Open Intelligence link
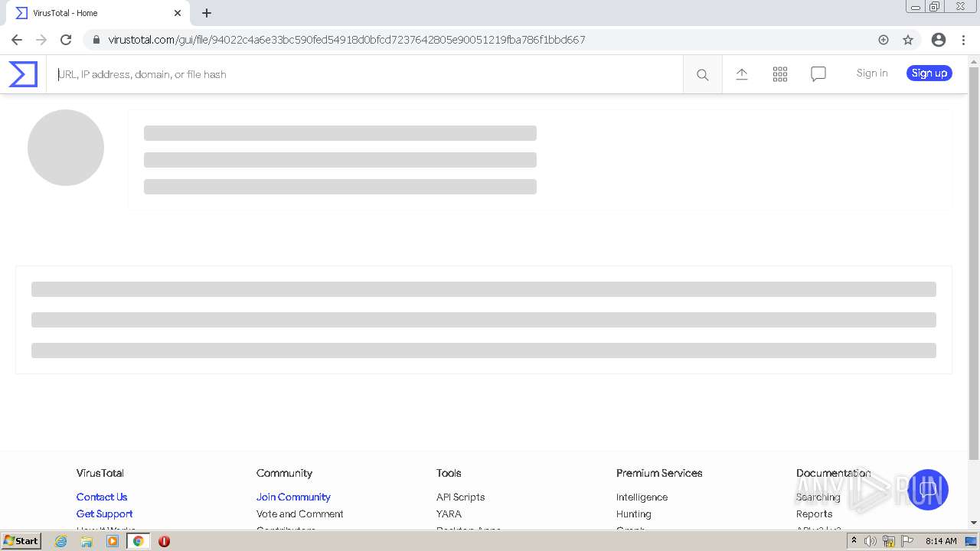This screenshot has width=980, height=551. 642,497
